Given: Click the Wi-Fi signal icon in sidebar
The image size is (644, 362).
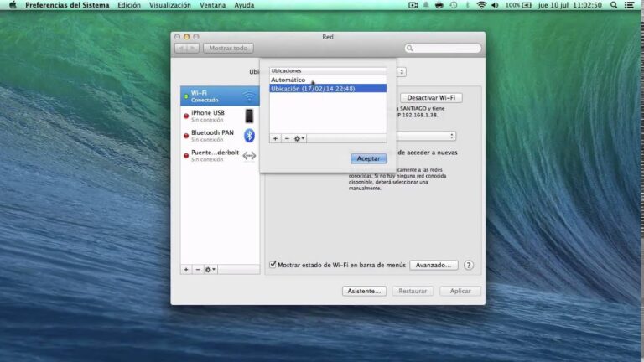Looking at the screenshot, I should [249, 96].
